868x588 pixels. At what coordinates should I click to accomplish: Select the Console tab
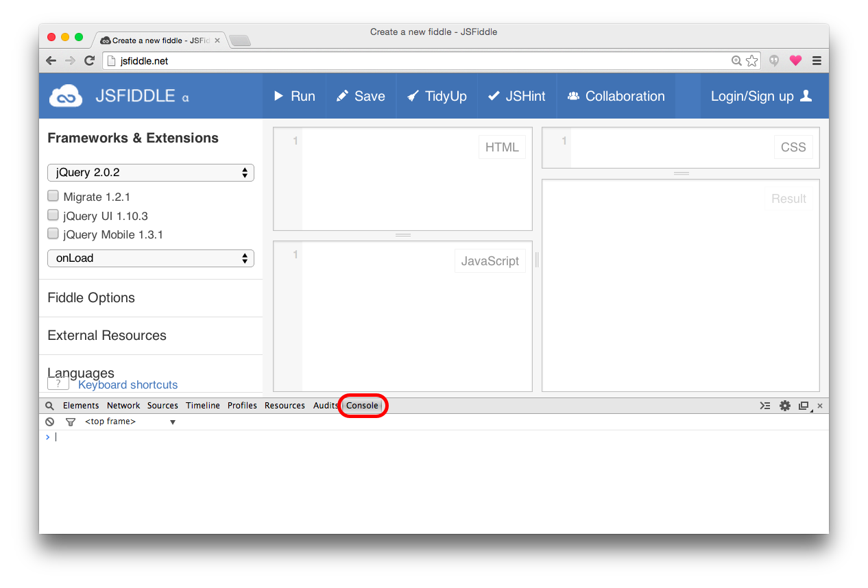(x=362, y=406)
